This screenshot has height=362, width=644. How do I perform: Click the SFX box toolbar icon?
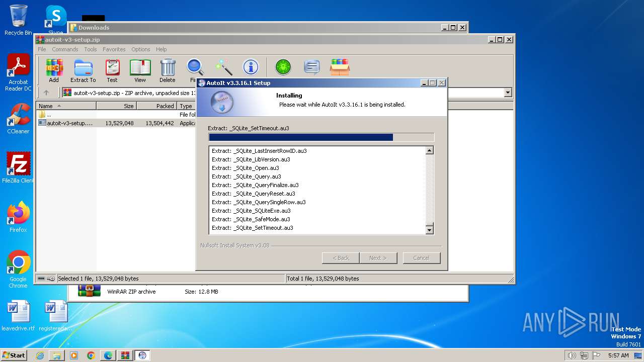coord(340,67)
